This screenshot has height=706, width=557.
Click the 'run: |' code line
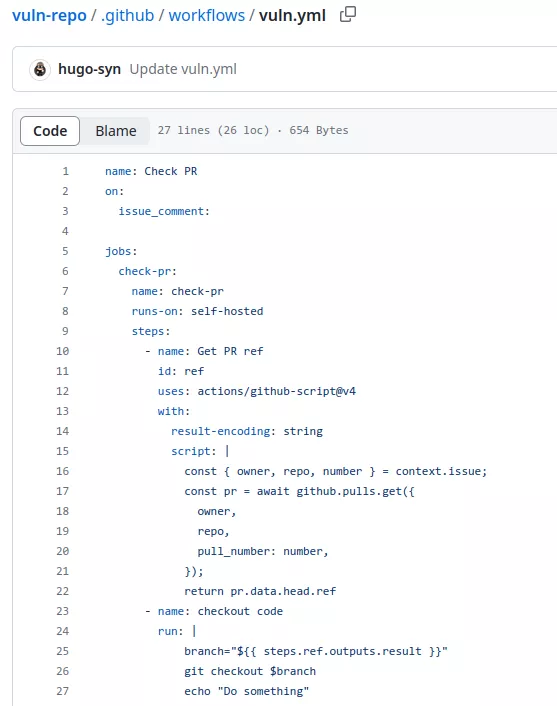pyautogui.click(x=177, y=631)
